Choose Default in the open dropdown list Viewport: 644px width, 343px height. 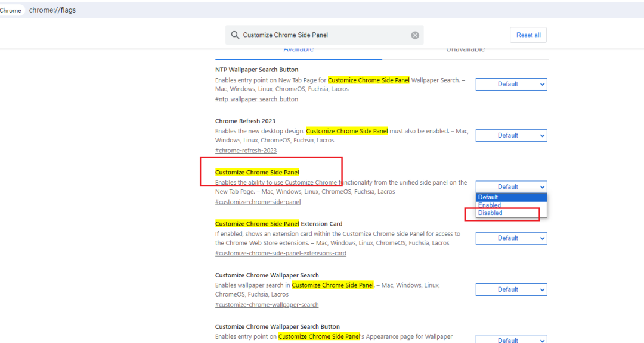(x=512, y=197)
